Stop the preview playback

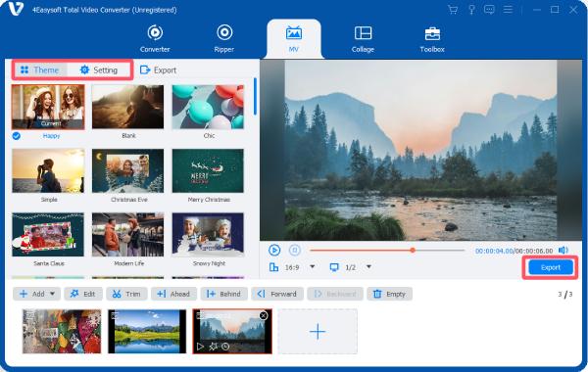tap(295, 250)
